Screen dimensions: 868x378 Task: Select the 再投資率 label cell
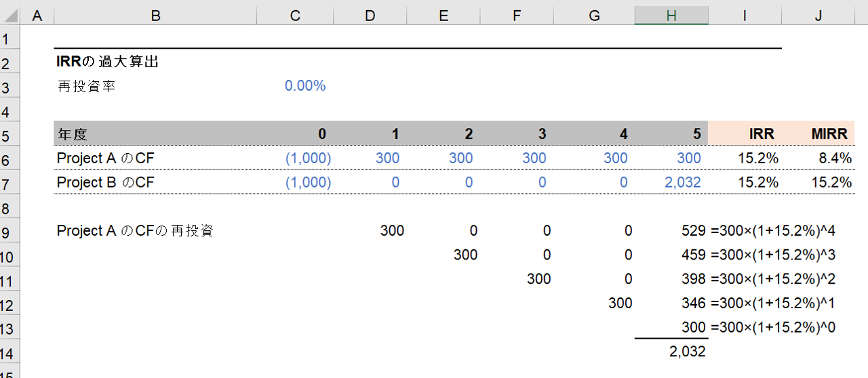(x=87, y=86)
